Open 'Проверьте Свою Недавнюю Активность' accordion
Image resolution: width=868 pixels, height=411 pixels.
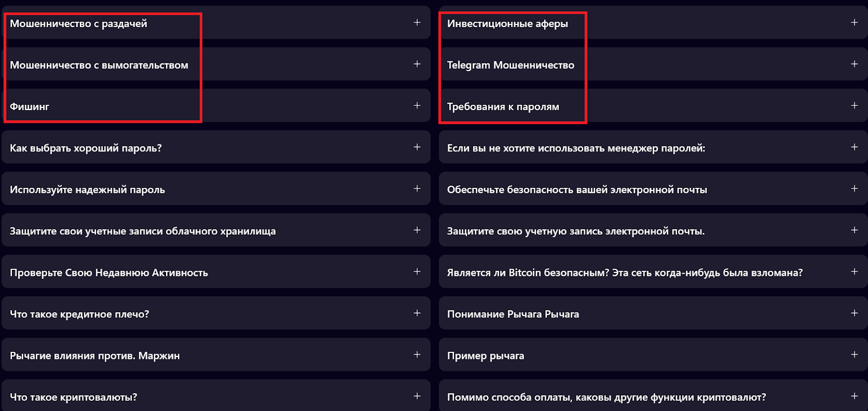417,272
